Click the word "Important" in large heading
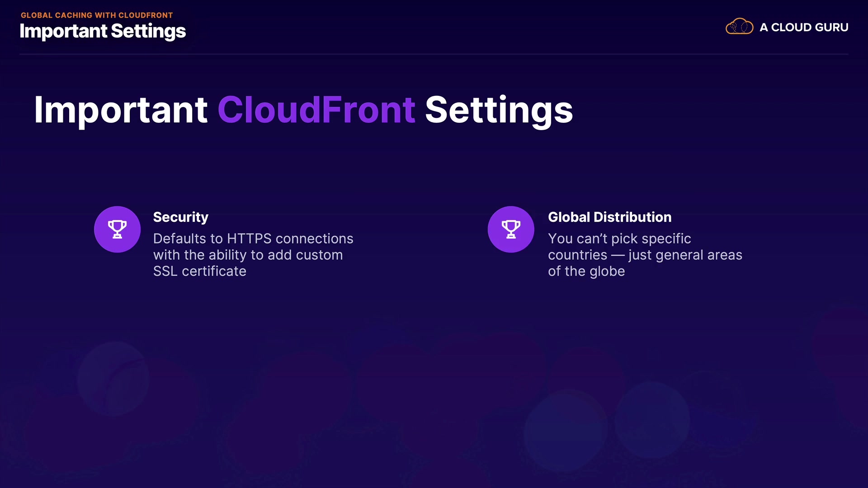Screen dimensions: 868x488 click(x=121, y=110)
